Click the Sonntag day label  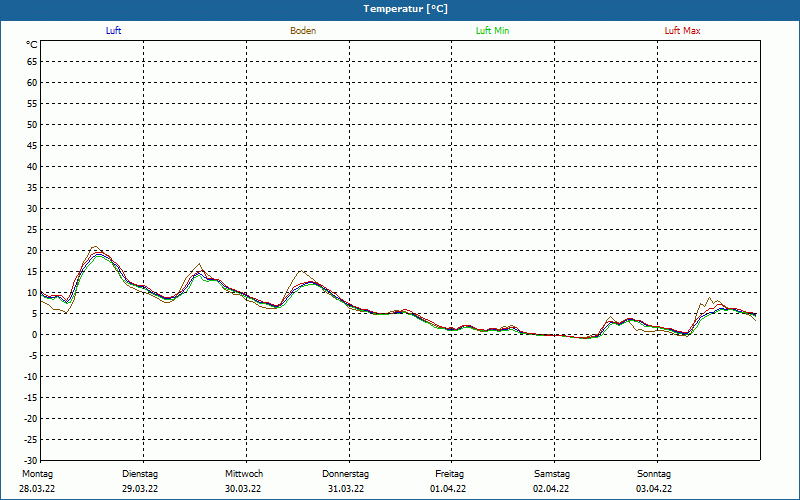(x=654, y=474)
